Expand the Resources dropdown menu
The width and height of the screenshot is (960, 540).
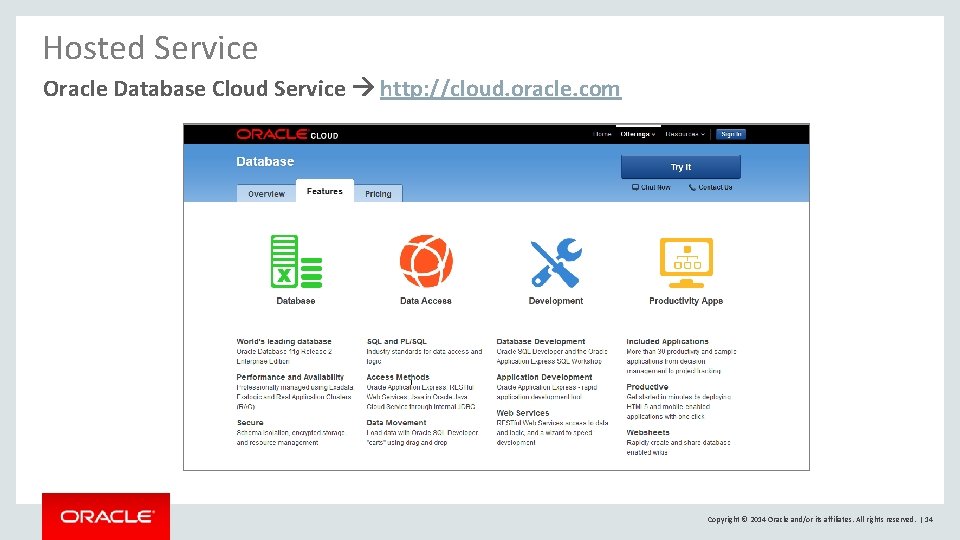click(685, 134)
